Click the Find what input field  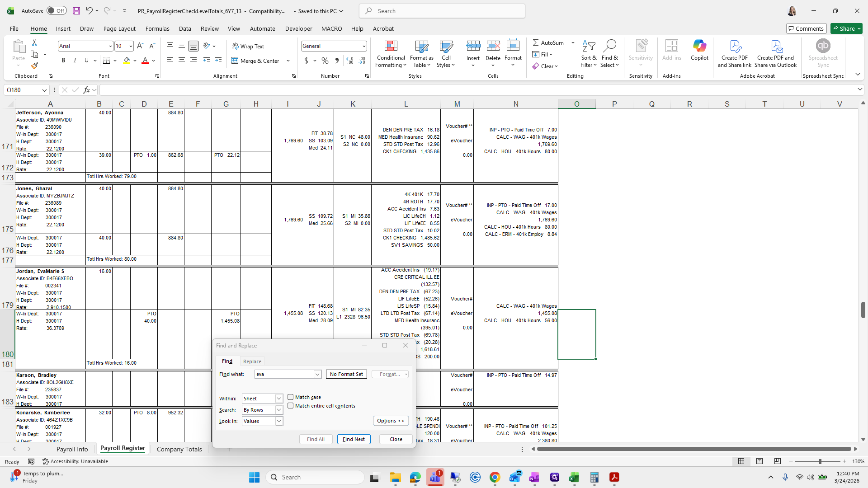284,374
